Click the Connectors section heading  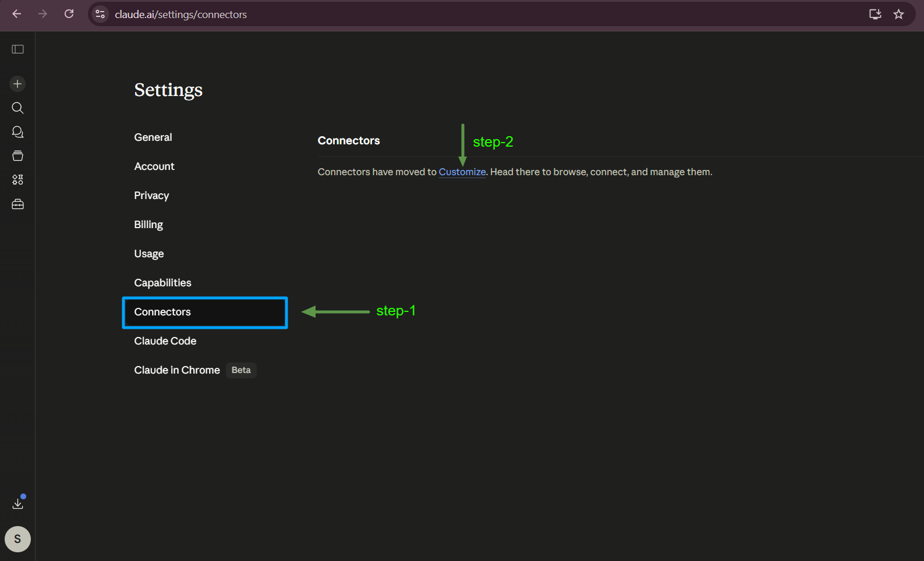tap(349, 141)
